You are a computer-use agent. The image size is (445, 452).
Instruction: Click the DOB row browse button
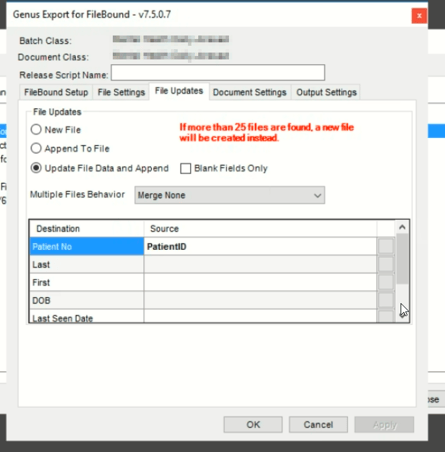click(386, 301)
